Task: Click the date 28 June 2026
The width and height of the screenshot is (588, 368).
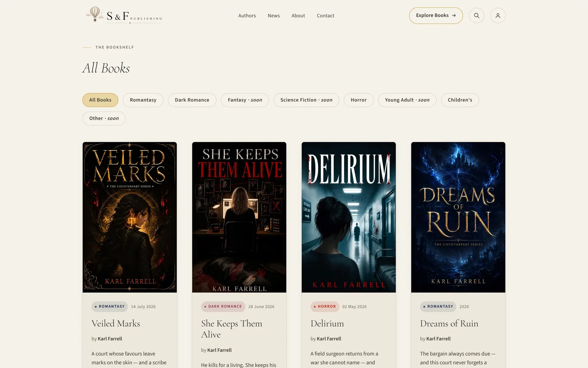Action: coord(261,307)
